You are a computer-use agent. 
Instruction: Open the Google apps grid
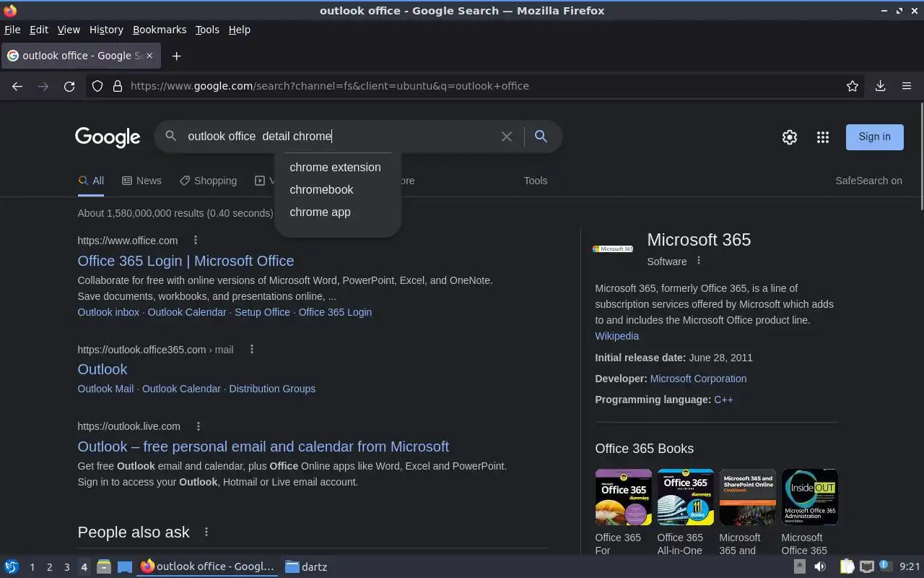pyautogui.click(x=822, y=137)
